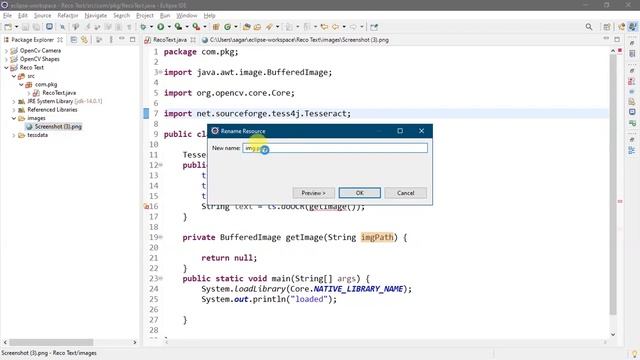Click the green Run icon
The image size is (640, 360).
tap(161, 27)
